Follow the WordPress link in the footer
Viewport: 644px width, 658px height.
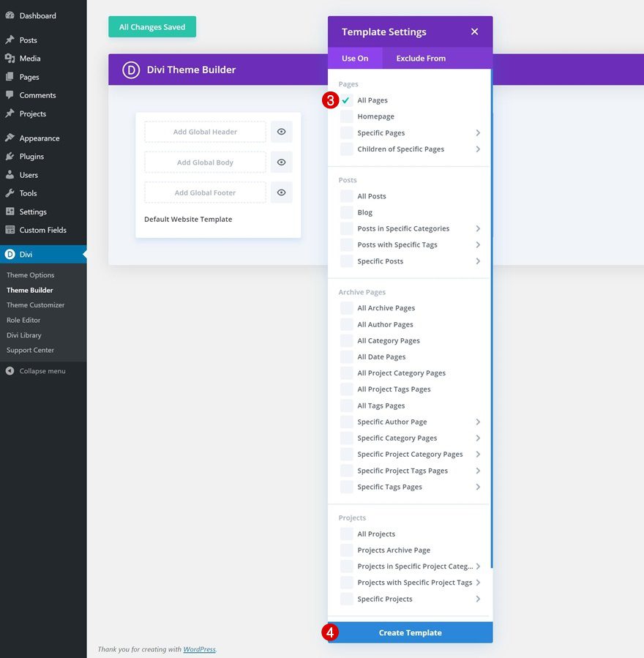pyautogui.click(x=199, y=648)
